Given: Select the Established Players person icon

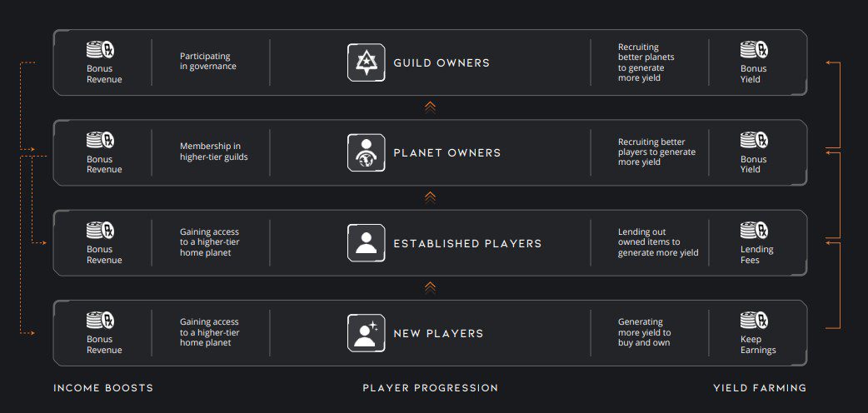Looking at the screenshot, I should click(x=366, y=243).
